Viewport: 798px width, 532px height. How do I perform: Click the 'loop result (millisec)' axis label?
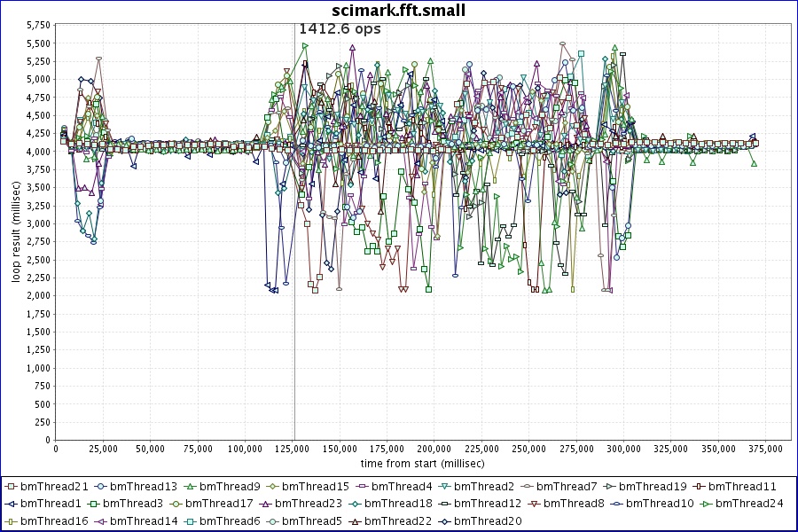point(16,231)
